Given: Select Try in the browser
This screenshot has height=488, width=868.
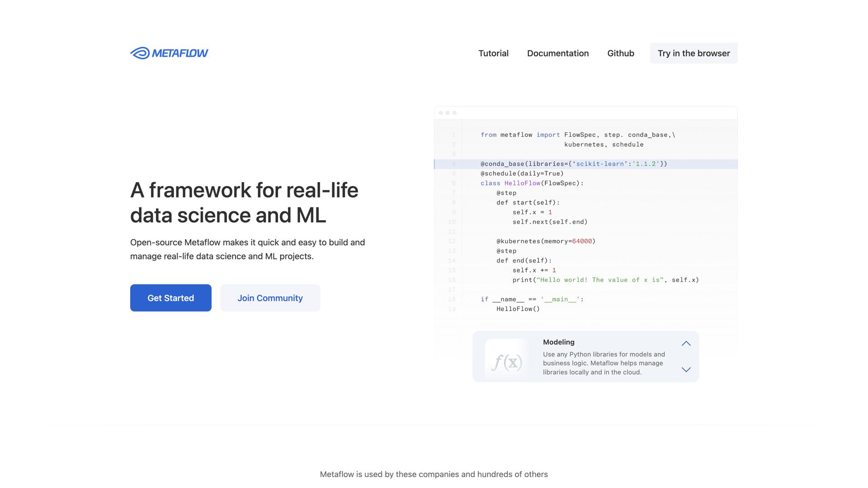Looking at the screenshot, I should [693, 53].
